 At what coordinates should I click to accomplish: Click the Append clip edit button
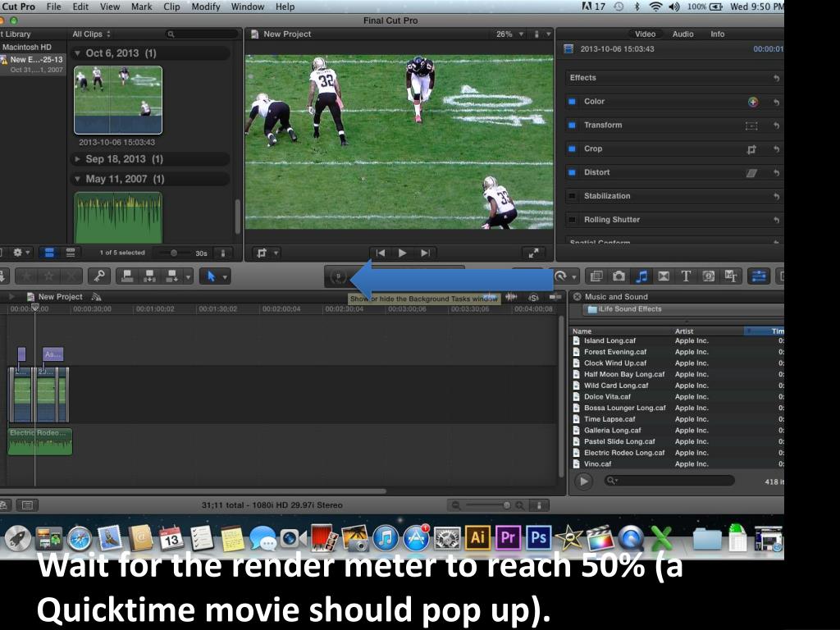tap(172, 276)
